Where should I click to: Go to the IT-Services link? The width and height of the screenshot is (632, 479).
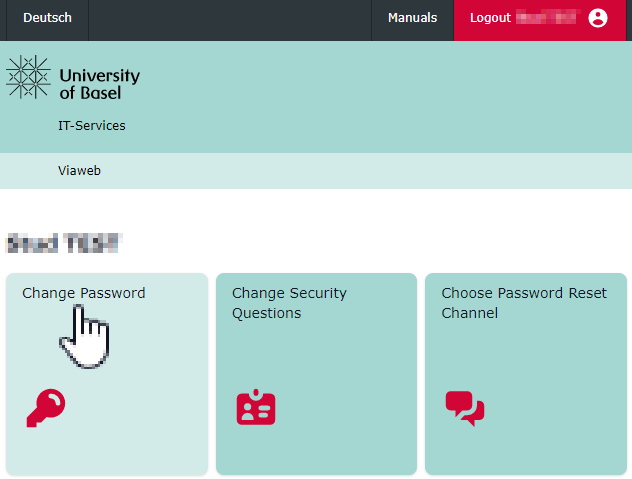coord(92,126)
